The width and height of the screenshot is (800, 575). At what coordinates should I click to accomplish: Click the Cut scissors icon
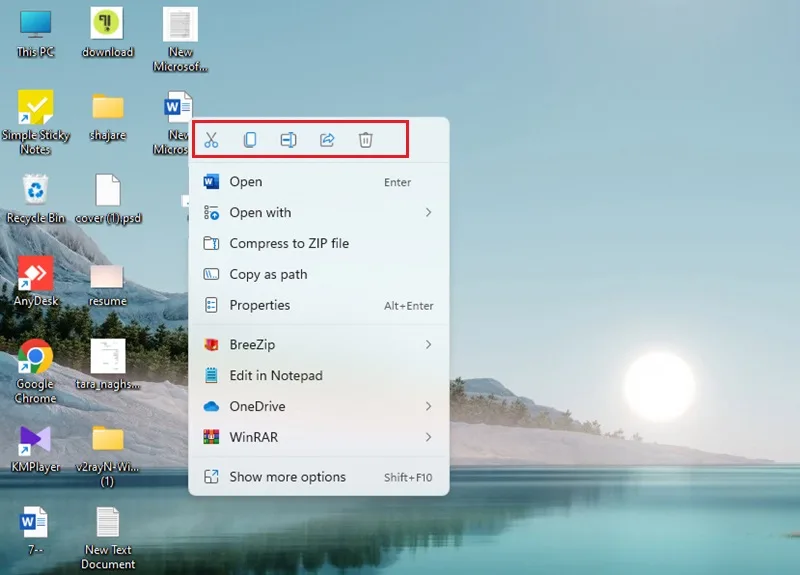[211, 139]
